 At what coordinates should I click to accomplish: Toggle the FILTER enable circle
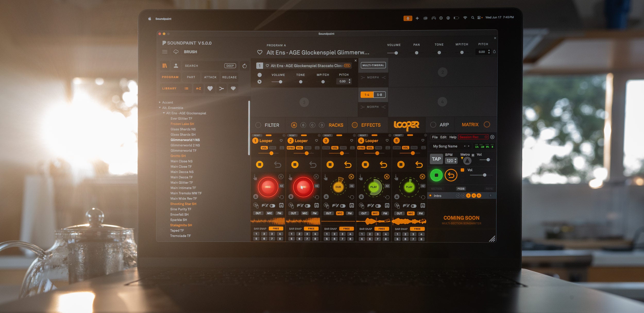coord(258,125)
